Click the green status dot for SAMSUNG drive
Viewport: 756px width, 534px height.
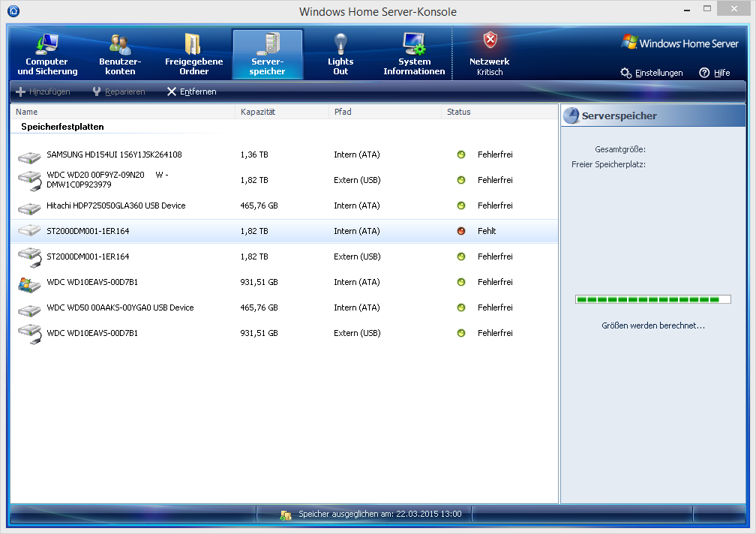tap(461, 154)
